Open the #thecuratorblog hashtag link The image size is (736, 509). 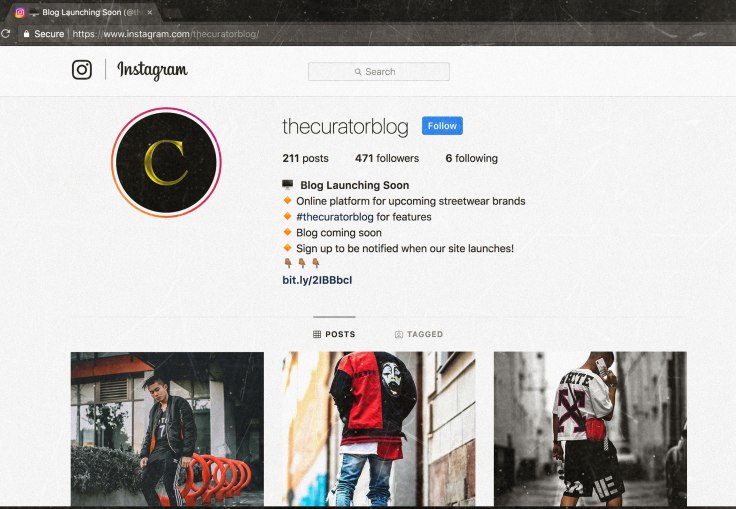[335, 217]
